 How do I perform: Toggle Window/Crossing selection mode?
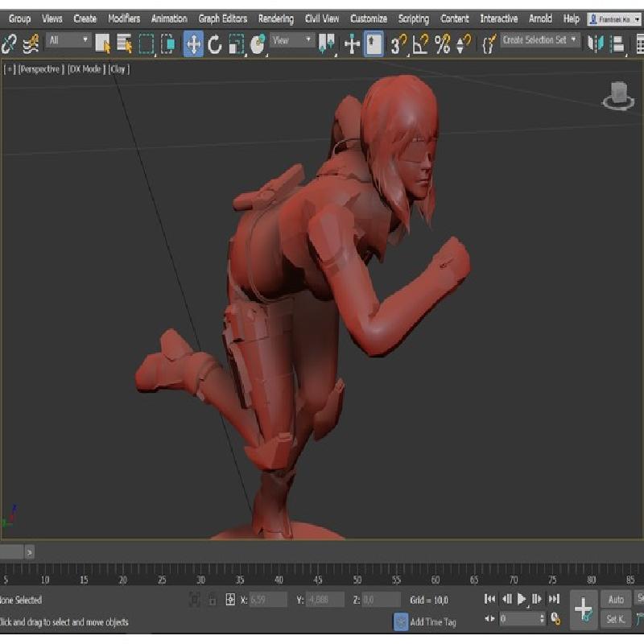tap(167, 44)
